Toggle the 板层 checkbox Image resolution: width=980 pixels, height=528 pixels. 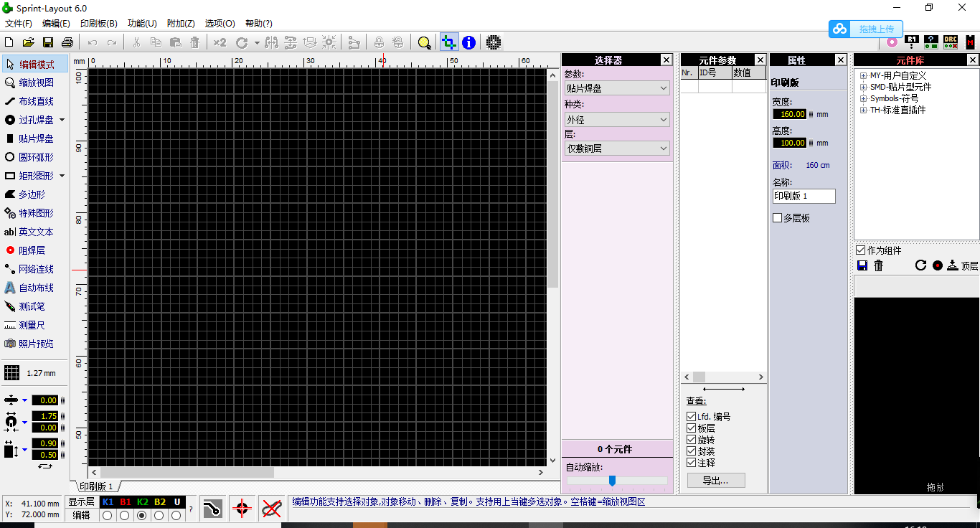[692, 428]
